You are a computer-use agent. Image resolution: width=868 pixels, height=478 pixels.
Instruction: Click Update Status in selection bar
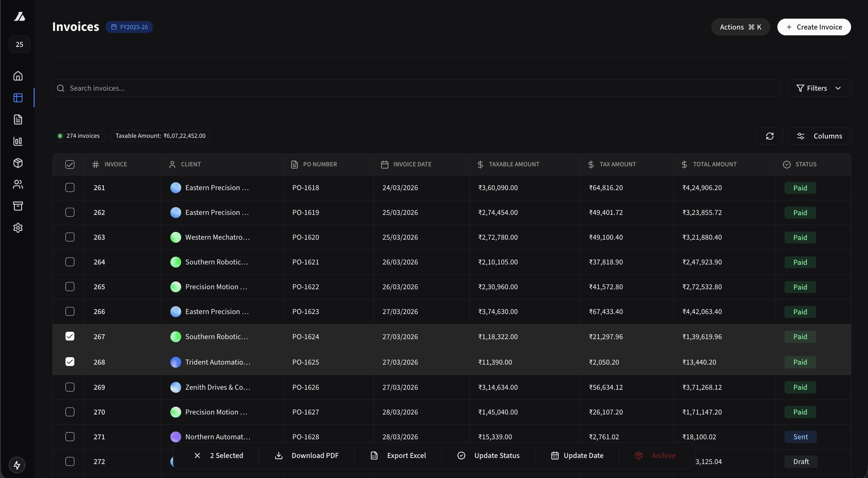[489, 456]
